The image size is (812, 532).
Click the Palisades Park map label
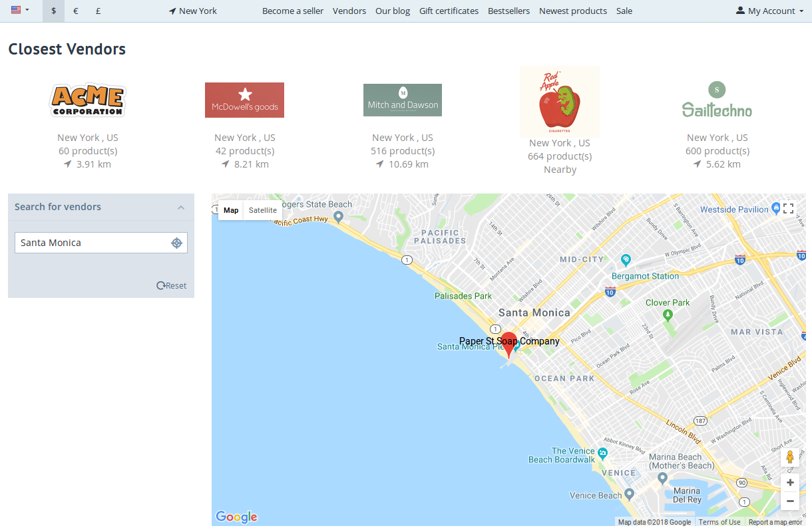point(463,296)
